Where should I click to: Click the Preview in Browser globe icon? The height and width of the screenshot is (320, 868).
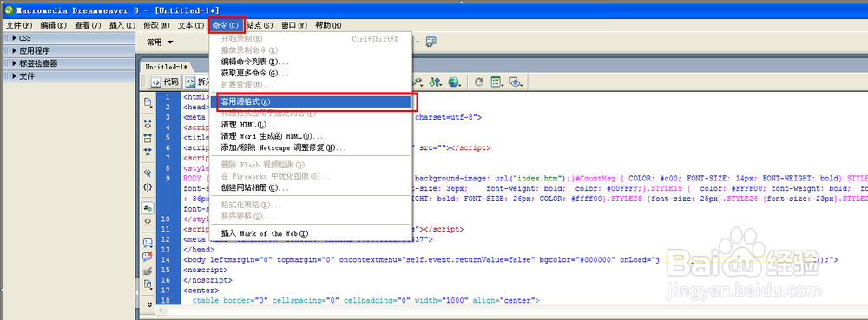pyautogui.click(x=455, y=82)
